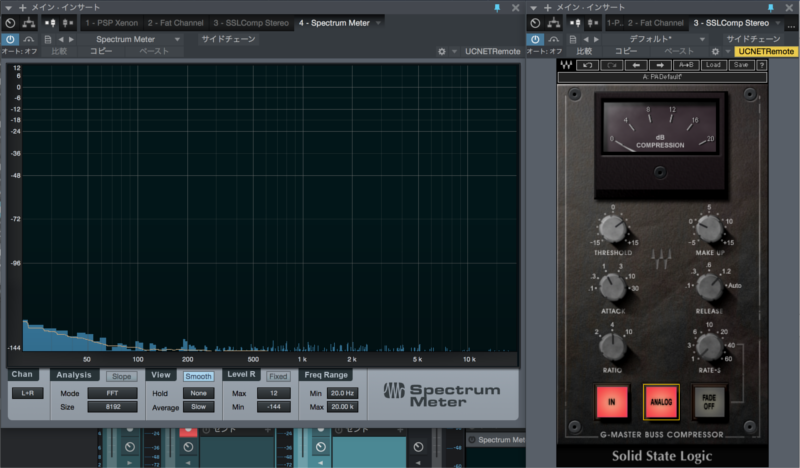This screenshot has height=468, width=800.
Task: Click 比較 button in SSLComp window
Action: pyautogui.click(x=584, y=52)
